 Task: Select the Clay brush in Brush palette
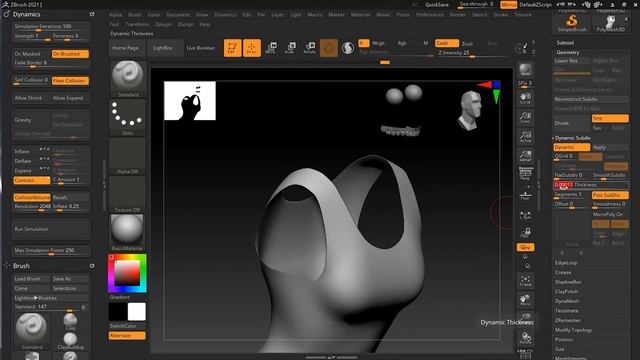70,322
